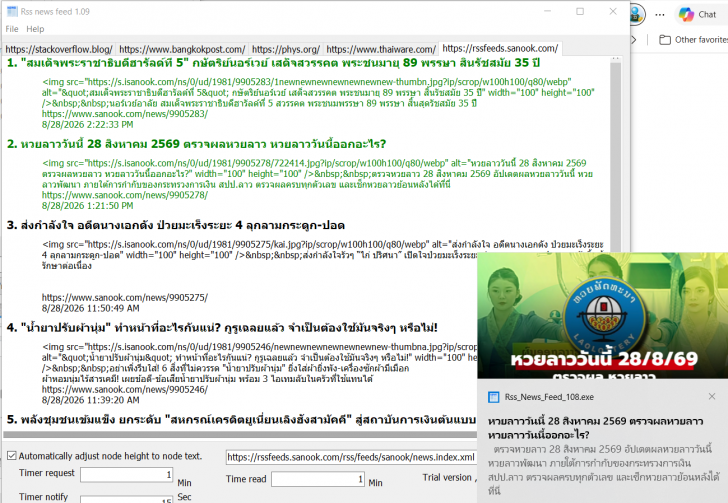This screenshot has height=503, width=728.
Task: Open browser settings and more menu
Action: (x=660, y=14)
